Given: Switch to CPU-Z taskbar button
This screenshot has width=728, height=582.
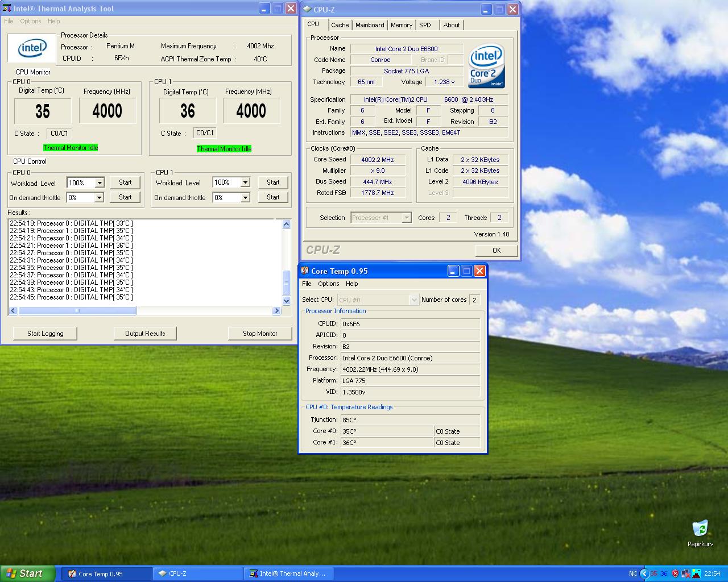Looking at the screenshot, I should coord(197,573).
